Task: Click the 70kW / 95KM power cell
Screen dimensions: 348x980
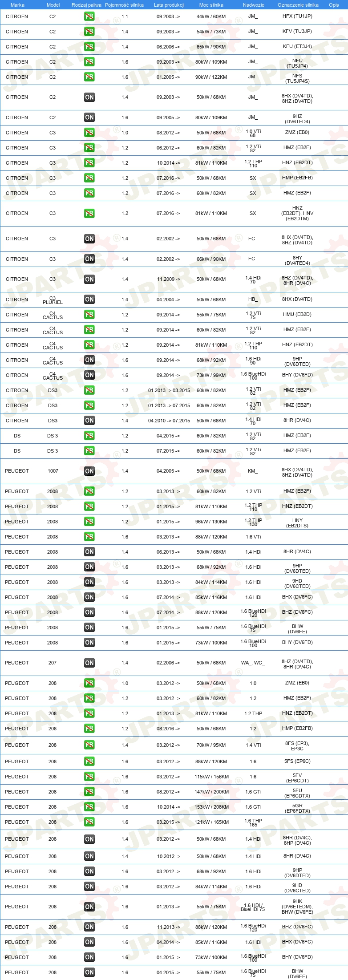Action: 211,745
